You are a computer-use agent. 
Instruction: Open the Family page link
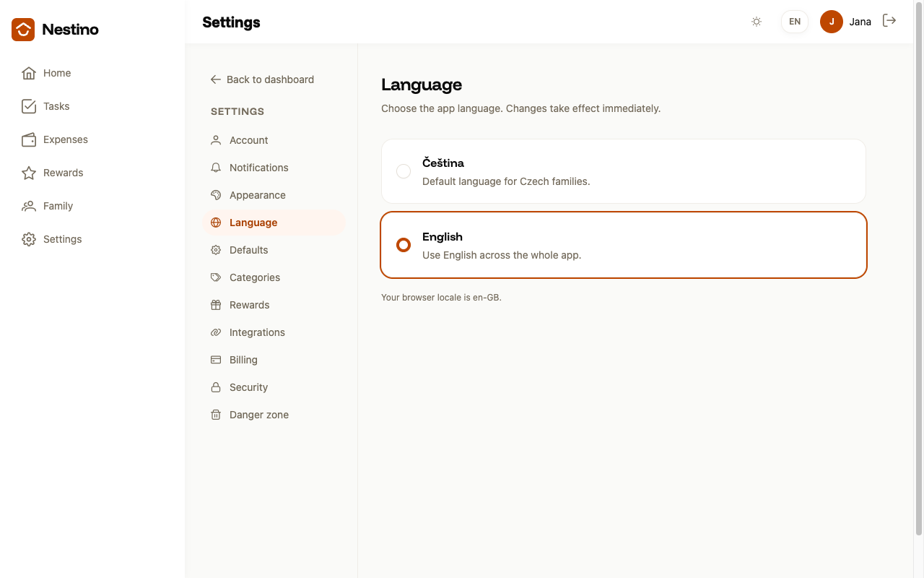click(92, 206)
